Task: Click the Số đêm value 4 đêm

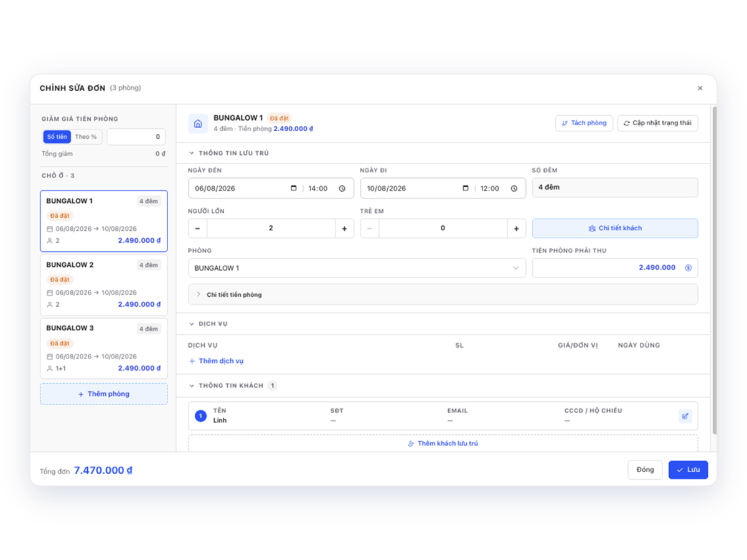Action: 615,188
